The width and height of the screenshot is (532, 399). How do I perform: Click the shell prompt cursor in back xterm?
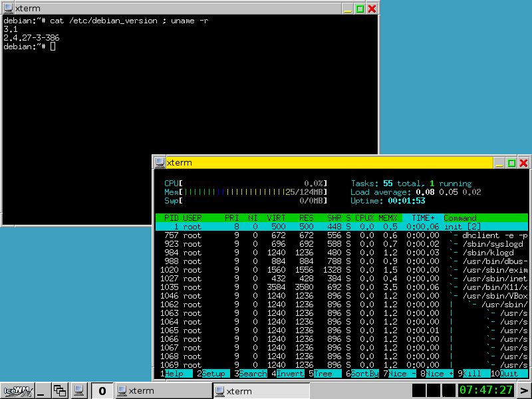[53, 47]
